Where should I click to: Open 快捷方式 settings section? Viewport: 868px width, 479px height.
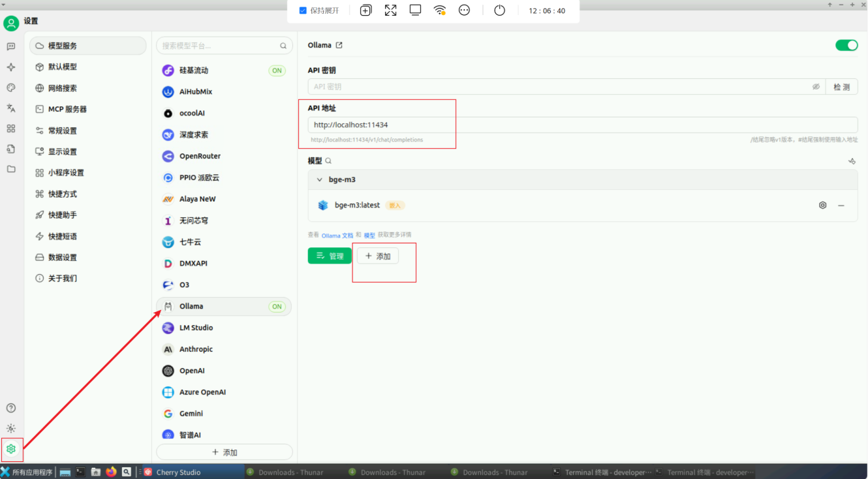pyautogui.click(x=87, y=194)
